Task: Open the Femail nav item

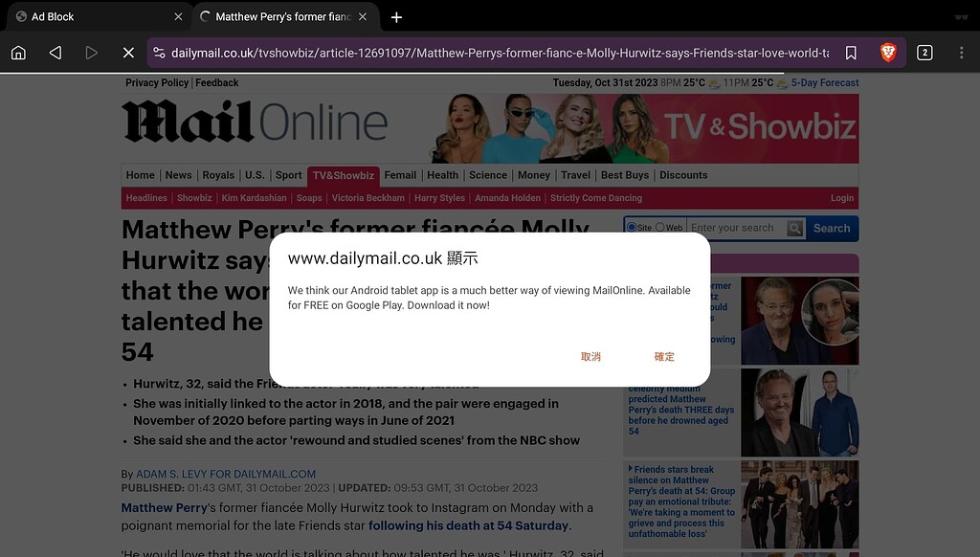Action: coord(400,175)
